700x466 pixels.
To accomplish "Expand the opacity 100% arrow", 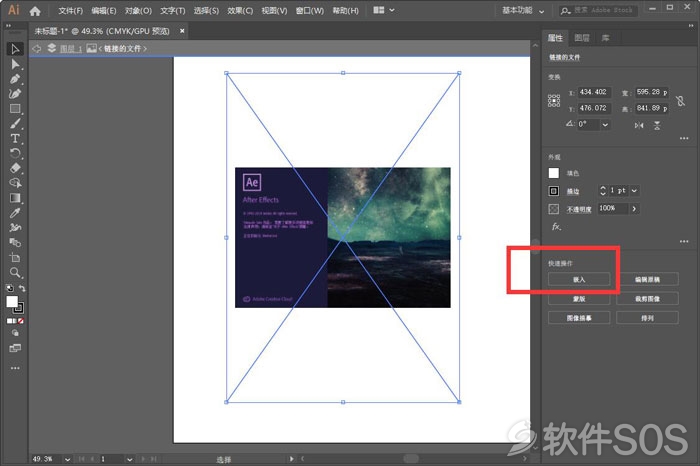I will pos(634,208).
